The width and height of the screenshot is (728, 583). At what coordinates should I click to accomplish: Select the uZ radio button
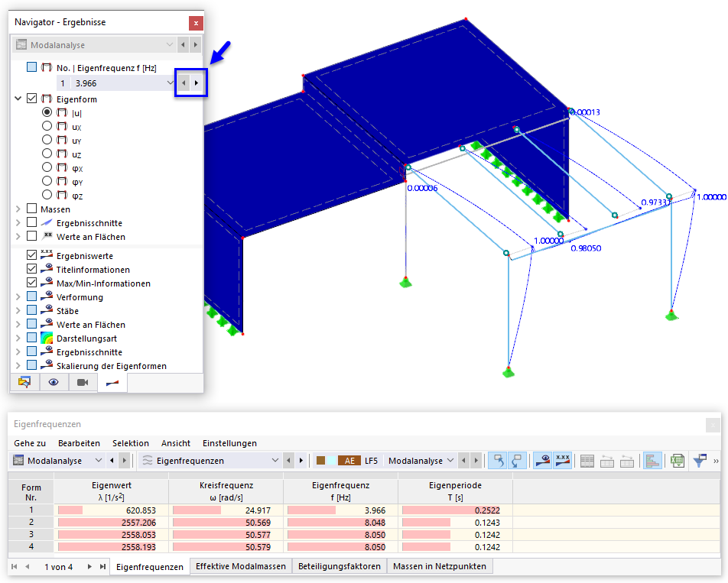pyautogui.click(x=47, y=153)
